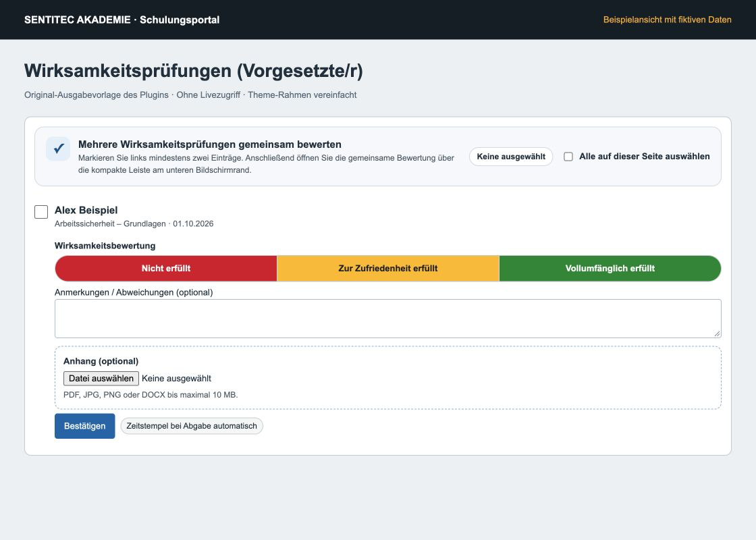This screenshot has height=540, width=756.
Task: Enable 'Alle auf dieser Seite auswählen' checkbox
Action: pyautogui.click(x=568, y=157)
